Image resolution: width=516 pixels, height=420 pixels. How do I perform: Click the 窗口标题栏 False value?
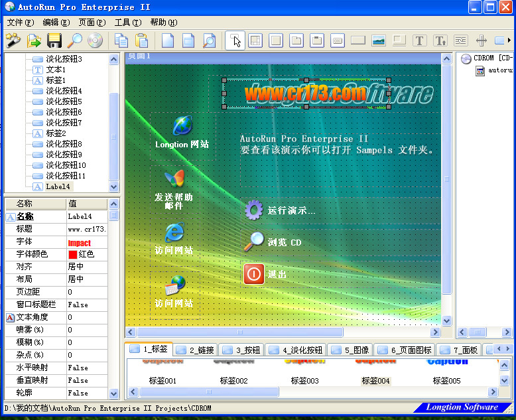87,305
